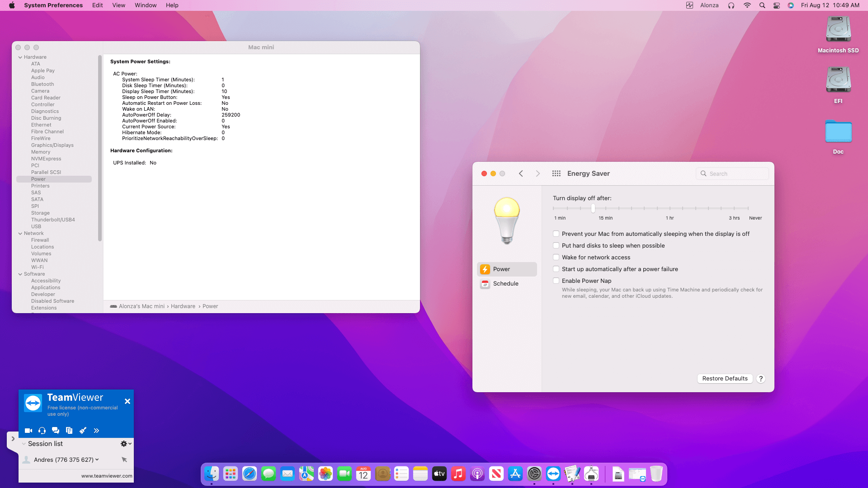Open the www.teamviewer.com link
Image resolution: width=868 pixels, height=488 pixels.
(107, 476)
